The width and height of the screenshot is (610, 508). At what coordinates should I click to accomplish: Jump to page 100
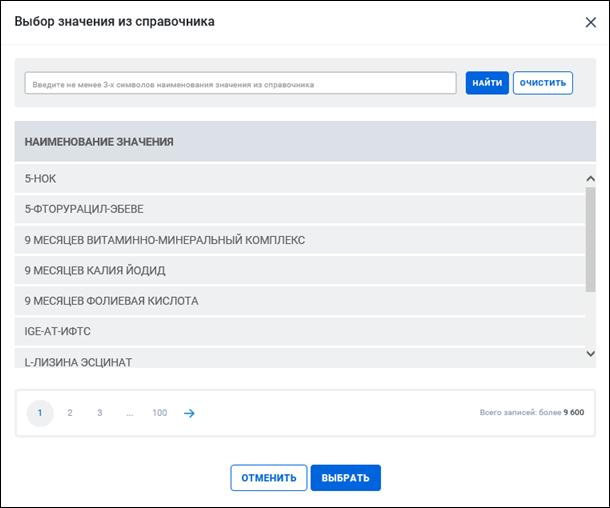(x=160, y=413)
